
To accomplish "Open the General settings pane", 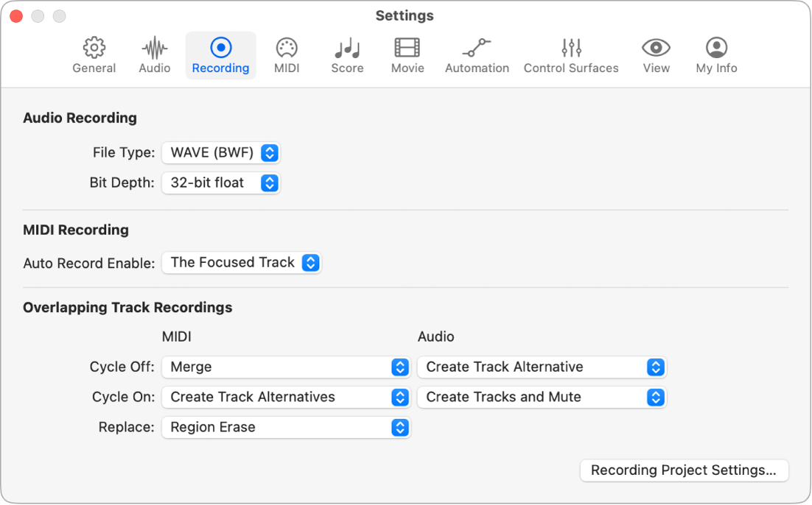I will click(x=94, y=54).
